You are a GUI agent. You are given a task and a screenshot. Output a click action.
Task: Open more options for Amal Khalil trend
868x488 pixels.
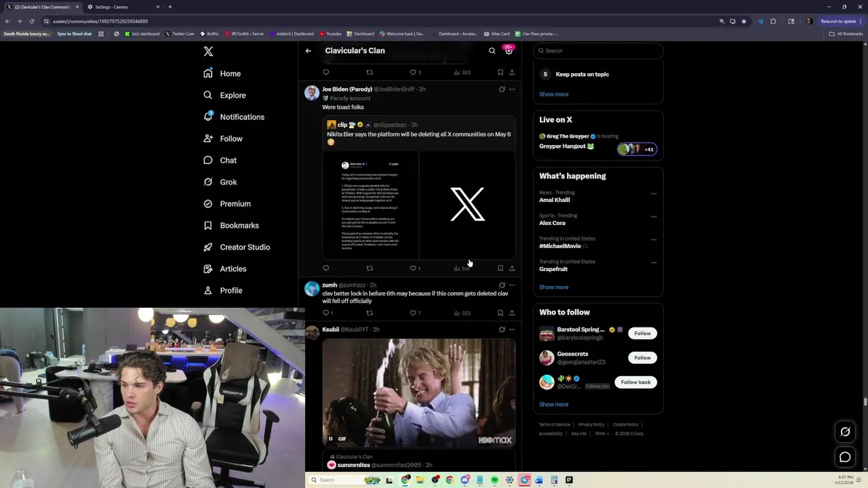pyautogui.click(x=654, y=194)
